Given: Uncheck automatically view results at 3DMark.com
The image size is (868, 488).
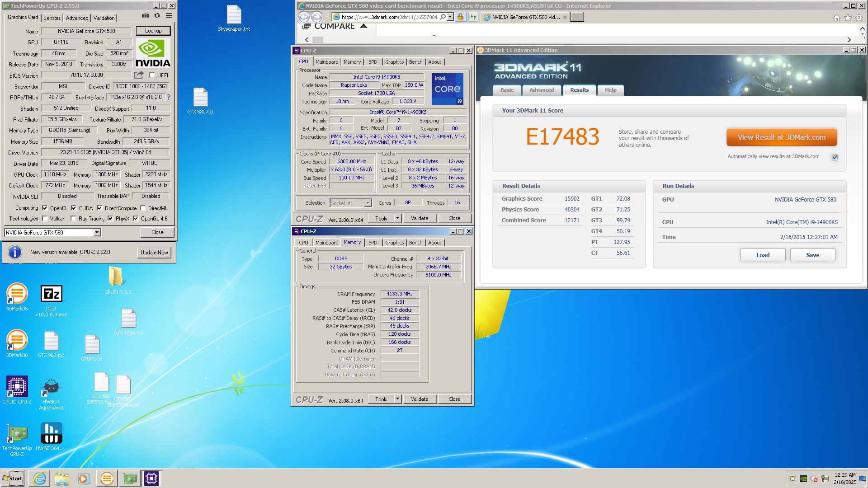Looking at the screenshot, I should point(835,157).
